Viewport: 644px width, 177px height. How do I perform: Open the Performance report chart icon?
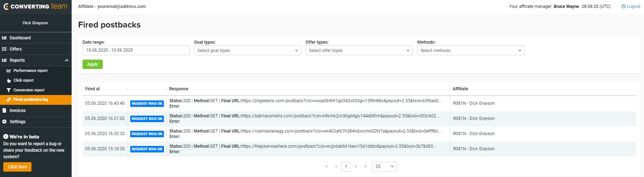[x=9, y=71]
